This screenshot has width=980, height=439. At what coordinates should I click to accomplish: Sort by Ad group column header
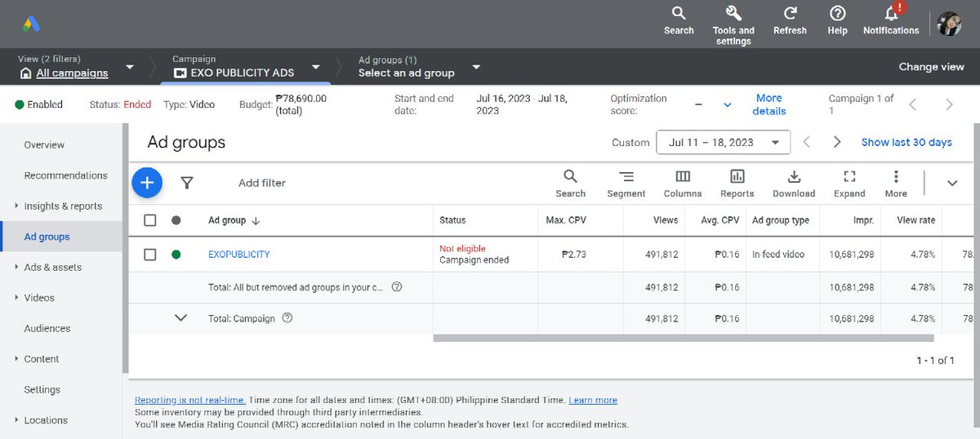coord(234,220)
